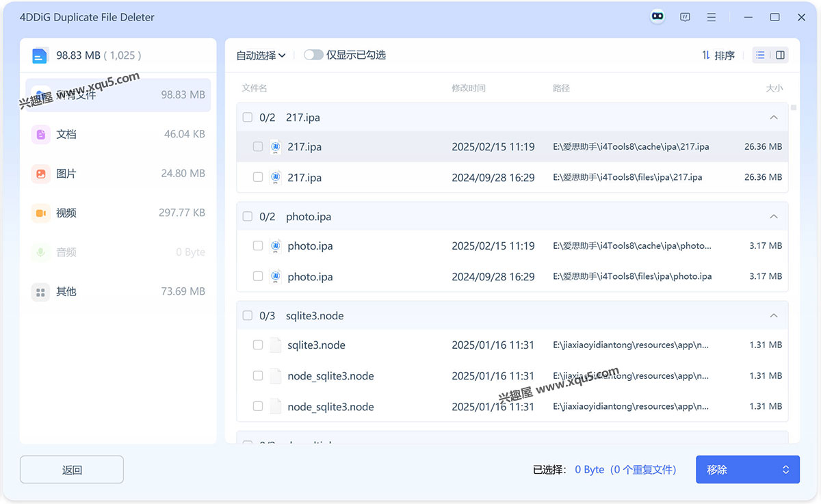Image resolution: width=821 pixels, height=504 pixels.
Task: Collapse the 217.ipa group chevron
Action: click(x=774, y=118)
